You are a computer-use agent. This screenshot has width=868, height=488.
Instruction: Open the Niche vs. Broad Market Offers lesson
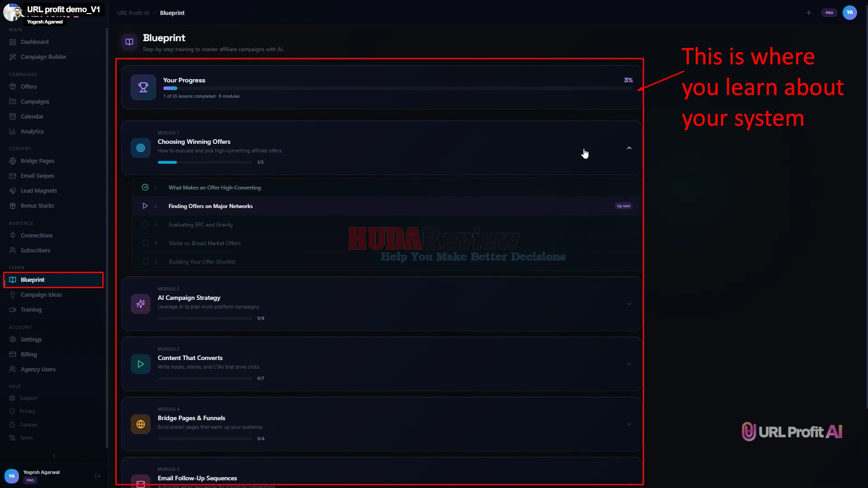tap(204, 243)
